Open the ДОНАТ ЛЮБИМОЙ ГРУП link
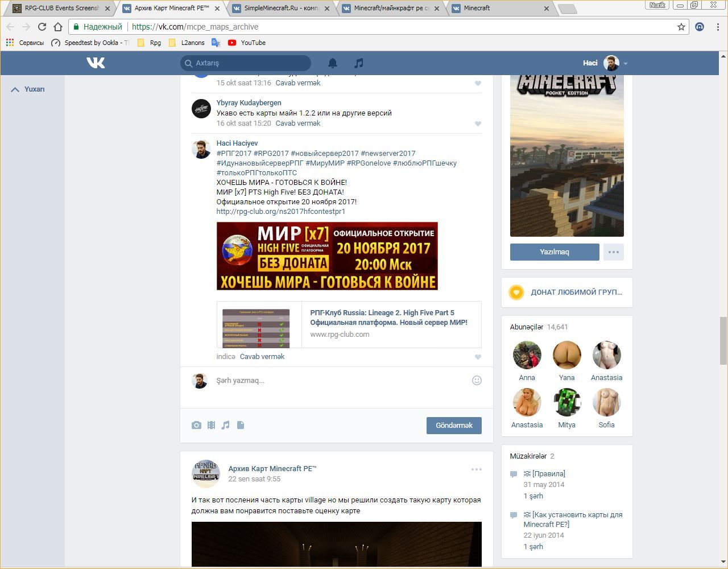 click(x=577, y=292)
